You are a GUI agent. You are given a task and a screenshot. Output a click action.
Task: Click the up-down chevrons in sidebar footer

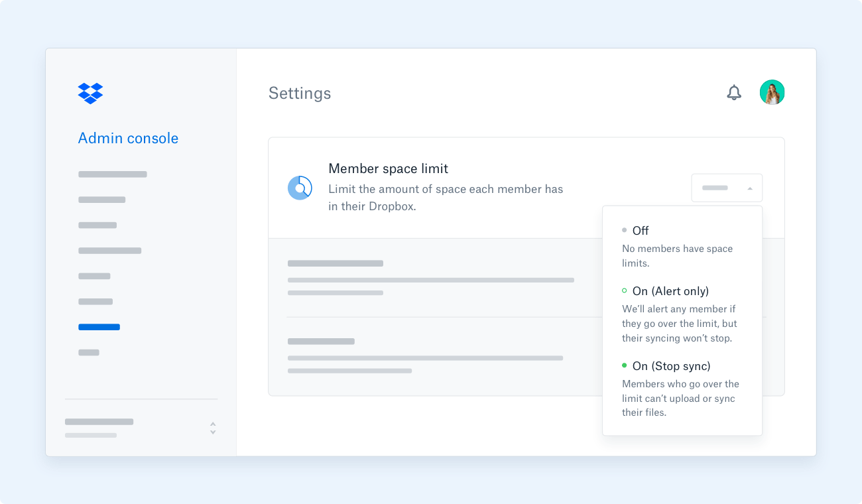click(x=213, y=428)
